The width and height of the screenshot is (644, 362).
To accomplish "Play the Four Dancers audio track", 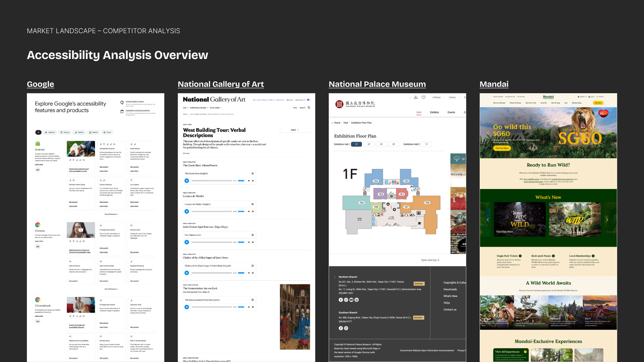I will point(187,242).
